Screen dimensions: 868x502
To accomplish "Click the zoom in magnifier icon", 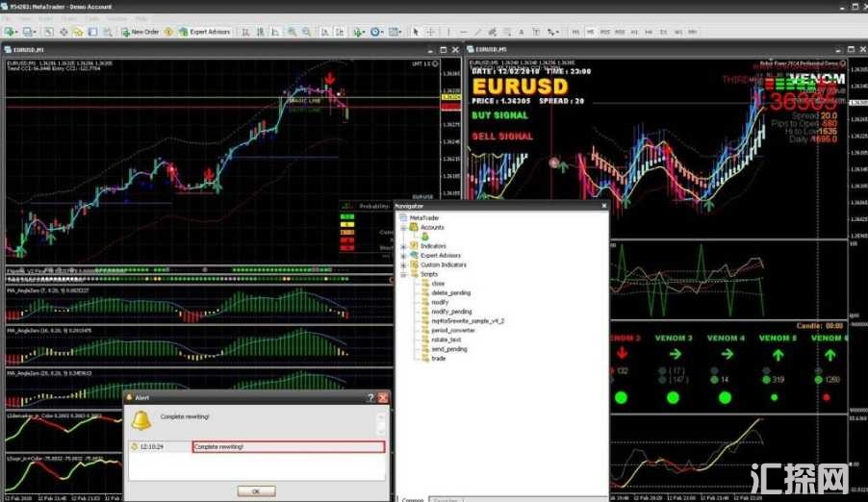I will point(292,32).
